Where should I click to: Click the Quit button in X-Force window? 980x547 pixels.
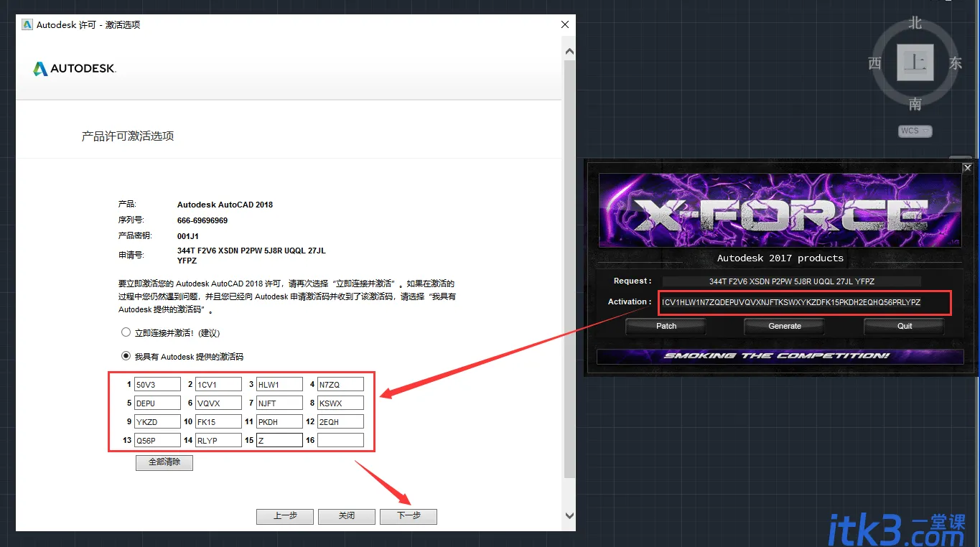pyautogui.click(x=905, y=326)
